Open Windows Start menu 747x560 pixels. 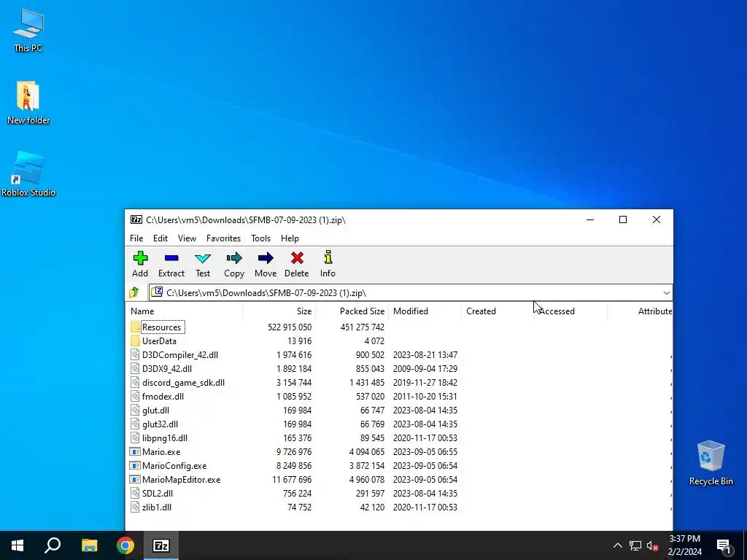(x=18, y=545)
